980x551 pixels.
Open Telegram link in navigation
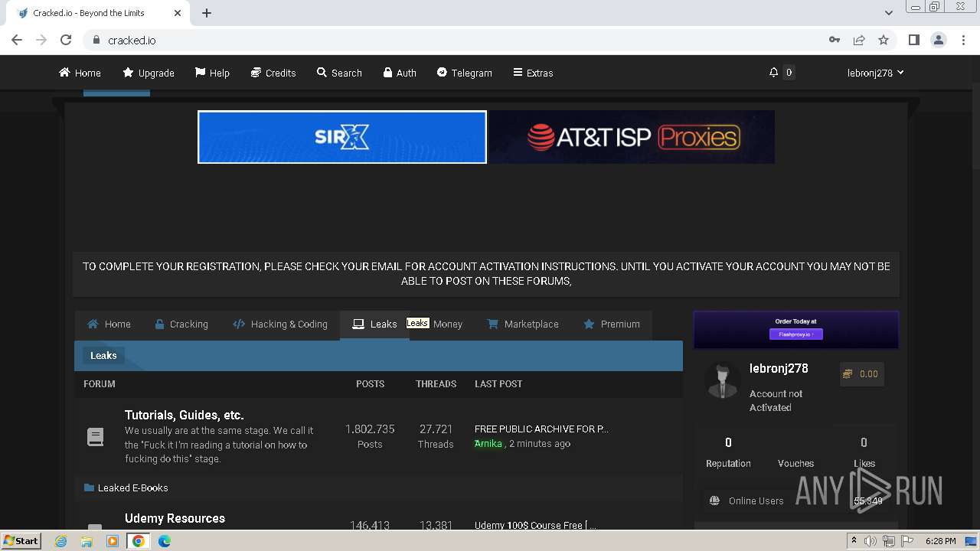tap(465, 73)
